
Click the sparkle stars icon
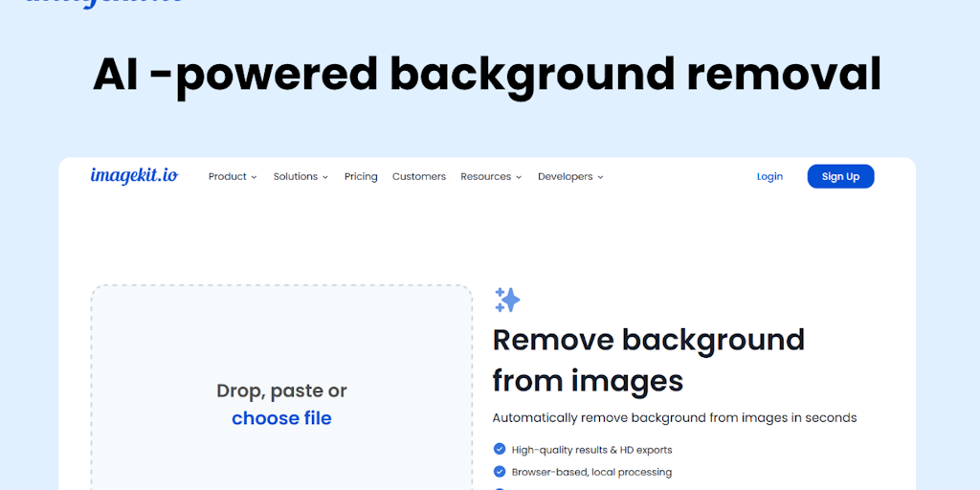click(507, 300)
